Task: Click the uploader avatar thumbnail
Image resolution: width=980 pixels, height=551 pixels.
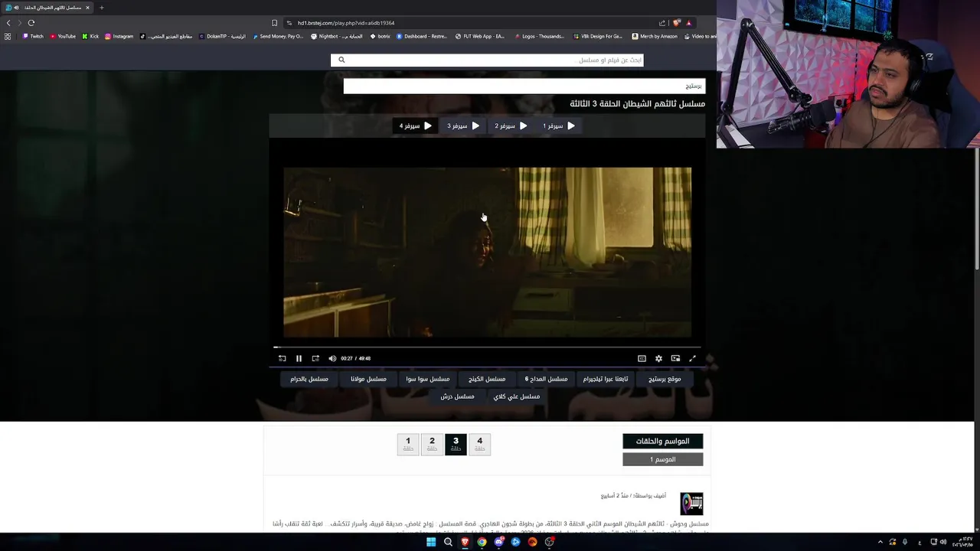Action: (691, 503)
